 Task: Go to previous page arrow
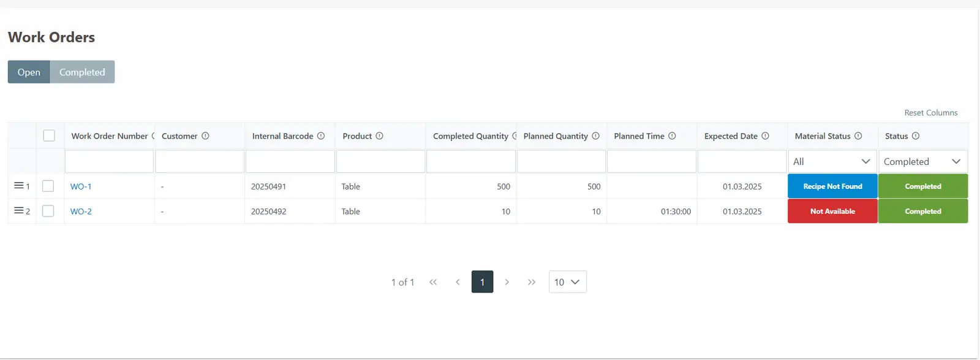coord(458,282)
